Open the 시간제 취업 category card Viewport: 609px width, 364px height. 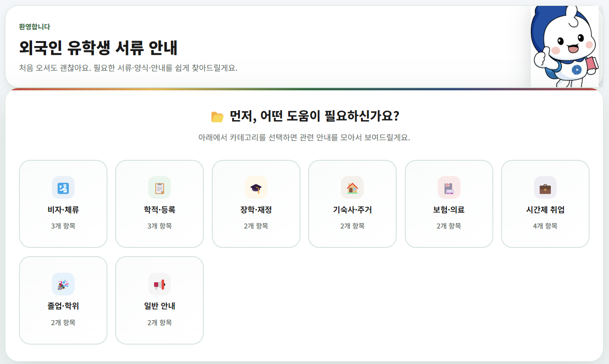pos(545,203)
